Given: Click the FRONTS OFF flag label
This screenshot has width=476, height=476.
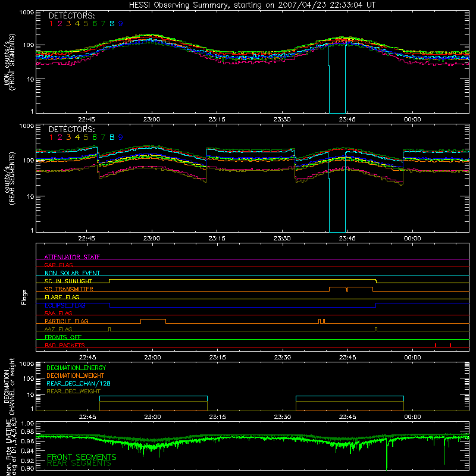Looking at the screenshot, I should [x=63, y=337].
